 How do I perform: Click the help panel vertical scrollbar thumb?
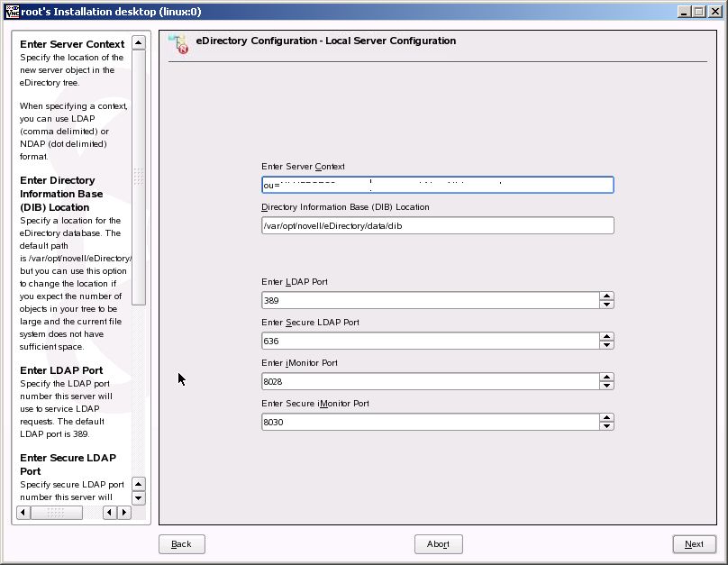139,178
